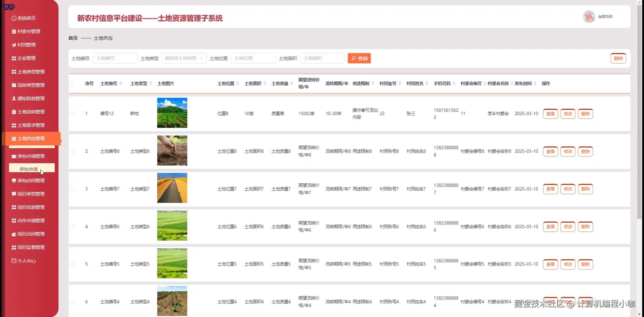Check the checkbox for row 土地编号6
Image resolution: width=644 pixels, height=317 pixels.
click(72, 227)
